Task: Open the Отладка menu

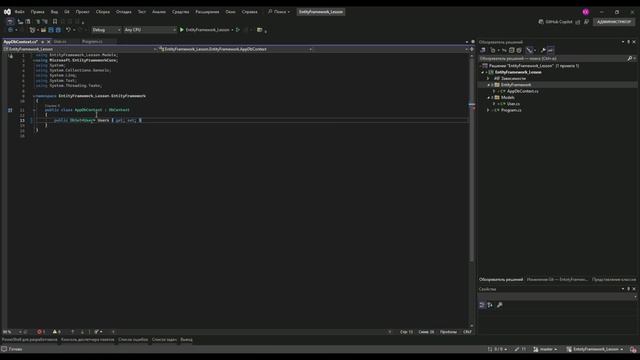Action: pyautogui.click(x=123, y=12)
